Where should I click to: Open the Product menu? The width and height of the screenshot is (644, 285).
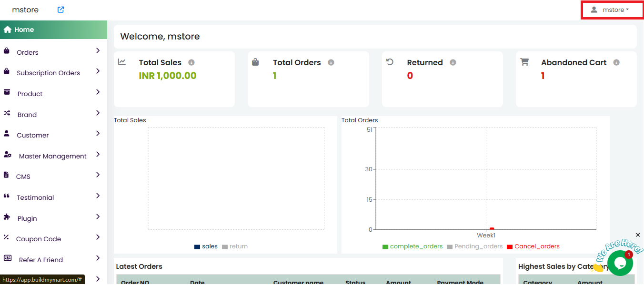[30, 94]
